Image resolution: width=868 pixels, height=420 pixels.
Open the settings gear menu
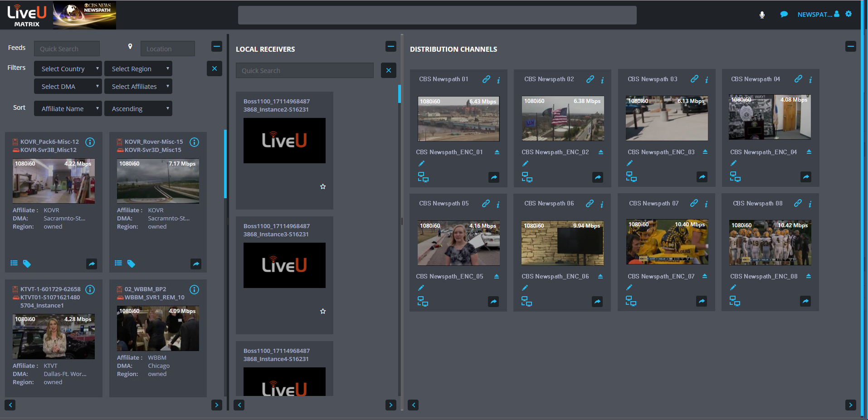point(848,15)
